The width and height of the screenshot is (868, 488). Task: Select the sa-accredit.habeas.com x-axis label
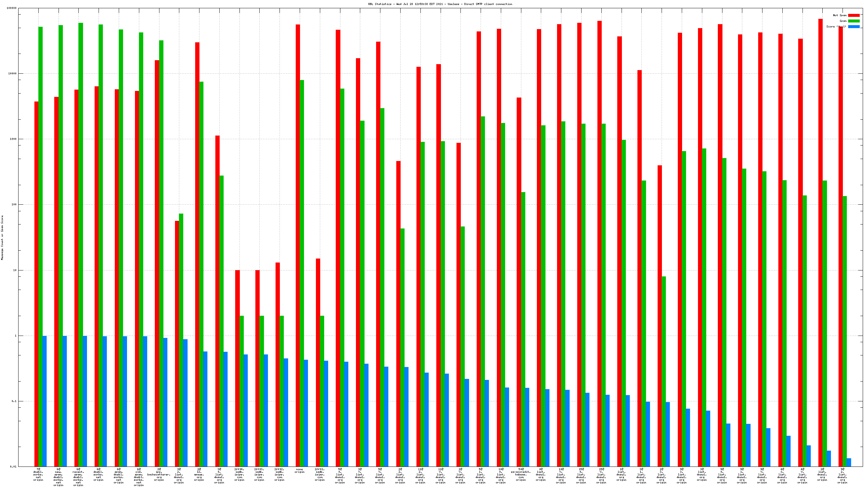point(521,474)
